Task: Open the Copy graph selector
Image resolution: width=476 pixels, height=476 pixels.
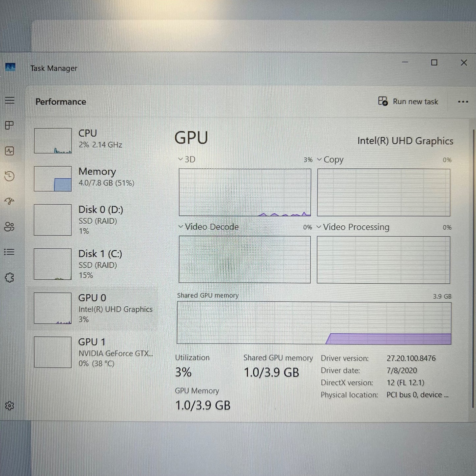Action: [319, 159]
